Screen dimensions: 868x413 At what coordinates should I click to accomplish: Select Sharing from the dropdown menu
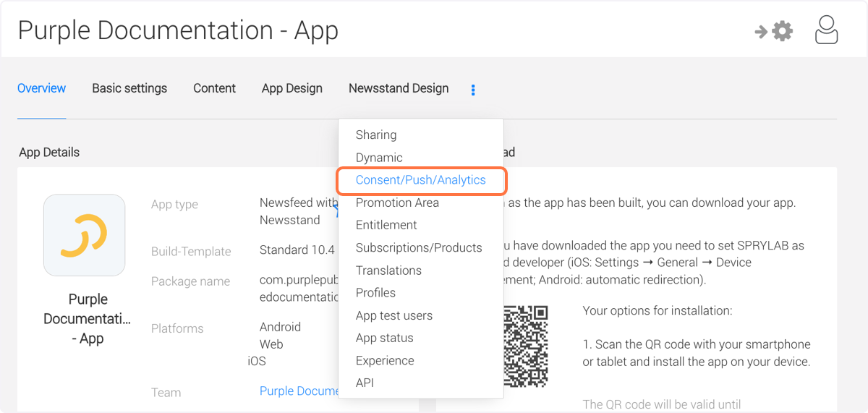pyautogui.click(x=376, y=135)
